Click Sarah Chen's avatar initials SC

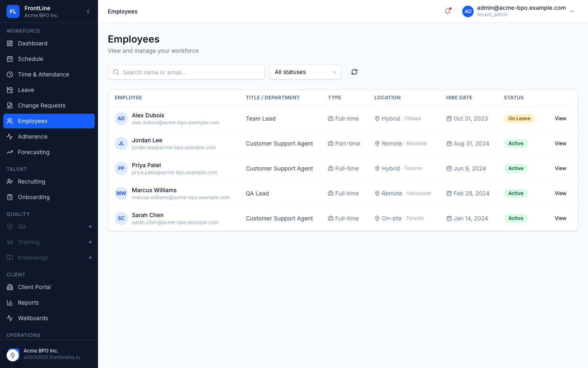pos(121,218)
